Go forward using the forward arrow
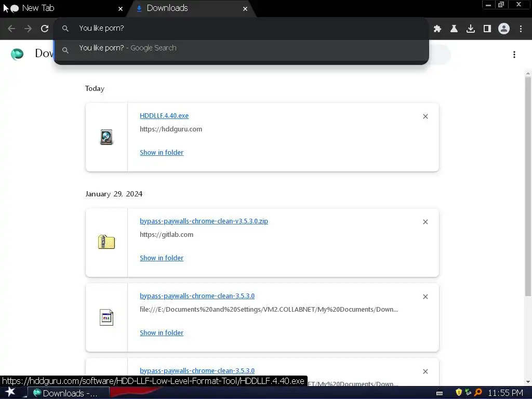The width and height of the screenshot is (532, 399). click(x=28, y=29)
